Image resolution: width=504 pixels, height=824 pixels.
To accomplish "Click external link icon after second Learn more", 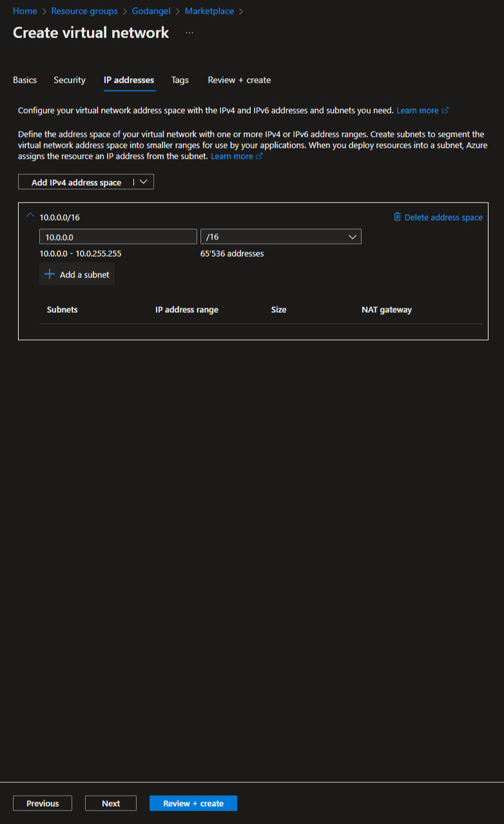I will 260,156.
